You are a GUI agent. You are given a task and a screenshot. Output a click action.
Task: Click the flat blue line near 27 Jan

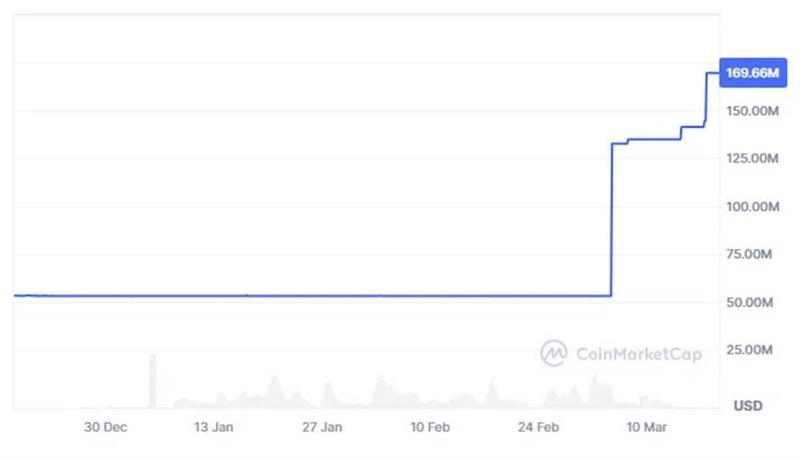tap(322, 295)
